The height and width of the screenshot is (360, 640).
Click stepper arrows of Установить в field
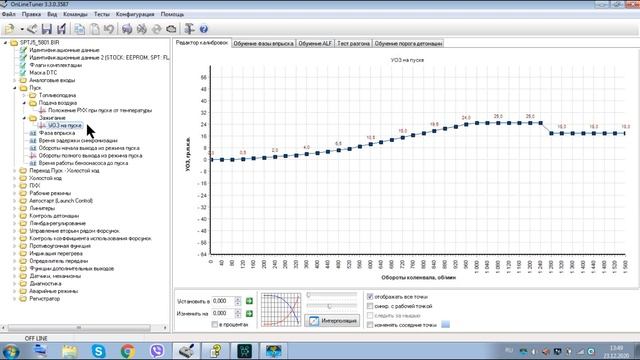coord(238,301)
